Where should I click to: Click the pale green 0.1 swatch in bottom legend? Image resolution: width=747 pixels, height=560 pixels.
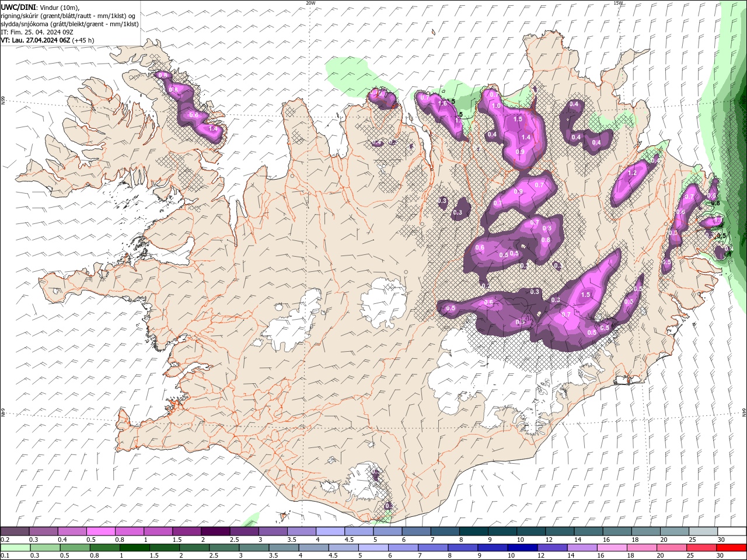(x=15, y=548)
